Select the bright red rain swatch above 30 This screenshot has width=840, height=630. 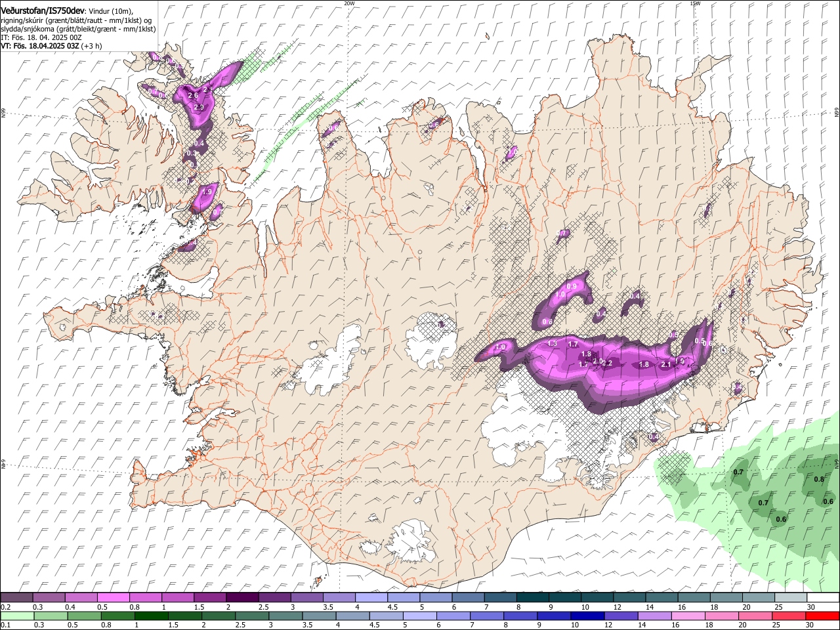(x=822, y=616)
